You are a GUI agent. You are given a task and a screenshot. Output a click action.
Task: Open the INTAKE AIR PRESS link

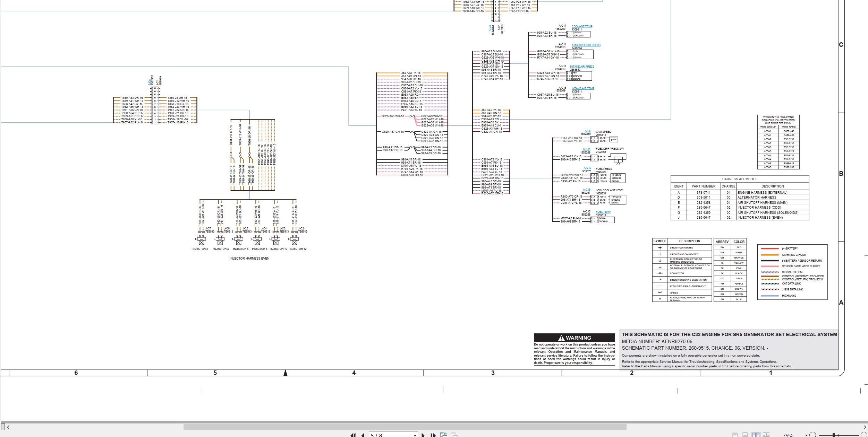pyautogui.click(x=582, y=67)
